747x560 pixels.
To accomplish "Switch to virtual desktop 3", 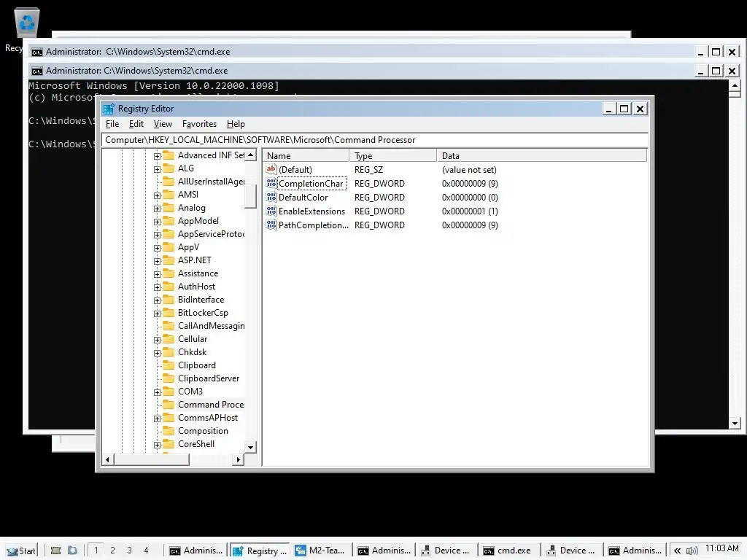I will 129,550.
